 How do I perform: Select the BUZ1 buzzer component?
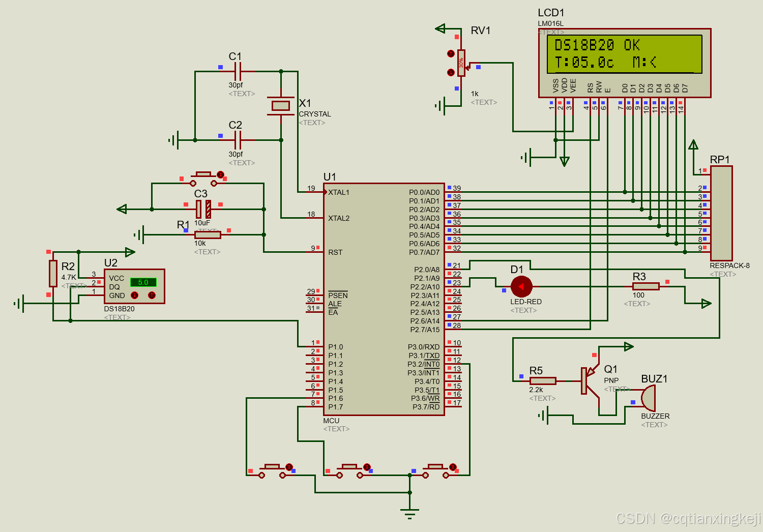point(649,398)
